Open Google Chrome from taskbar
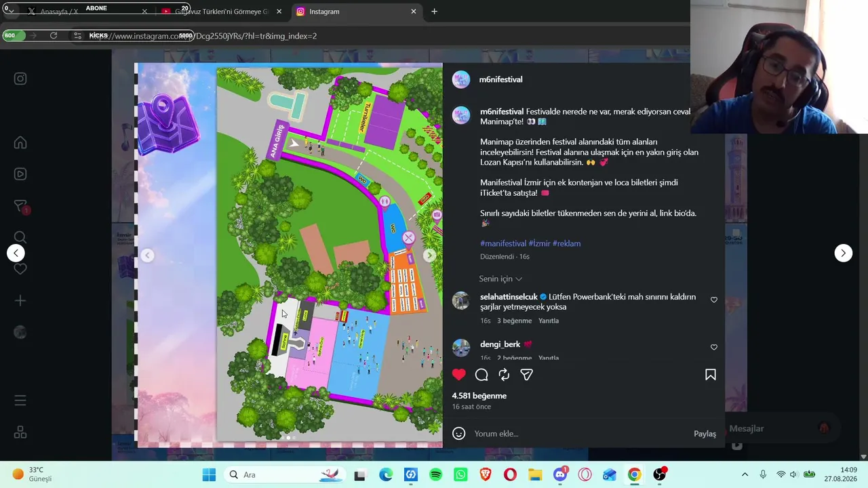 click(634, 474)
